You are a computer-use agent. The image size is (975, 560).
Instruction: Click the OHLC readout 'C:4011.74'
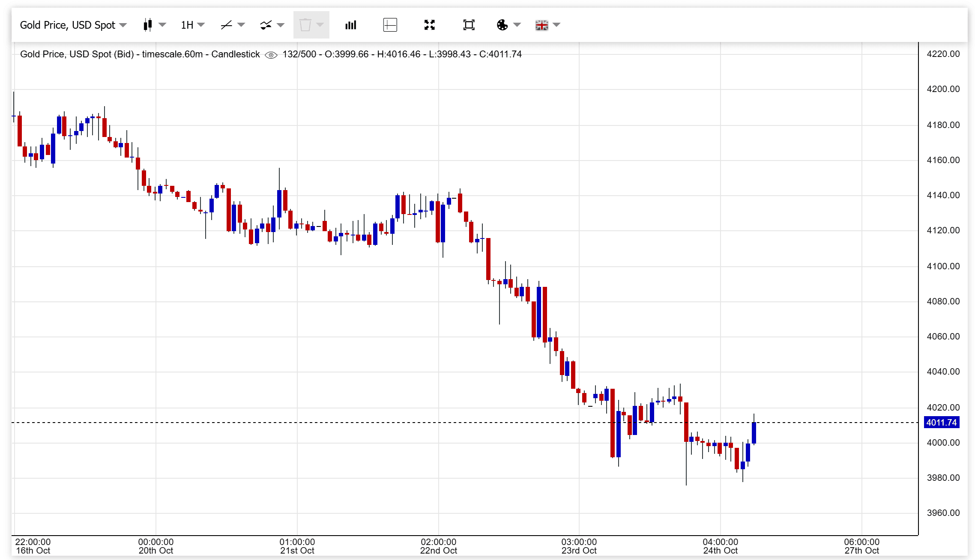(x=500, y=54)
